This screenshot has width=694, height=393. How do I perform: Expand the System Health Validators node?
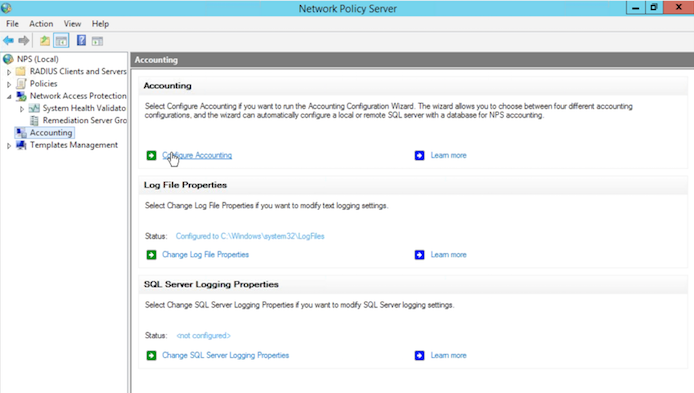pyautogui.click(x=22, y=108)
